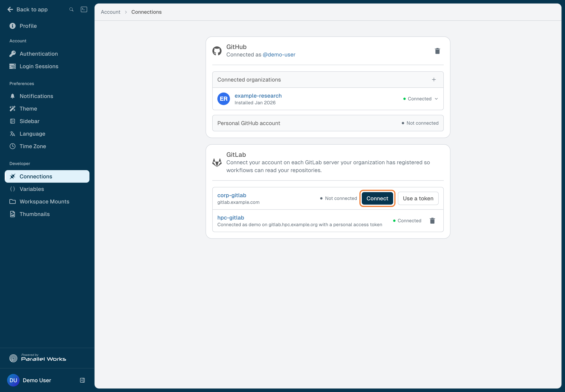Click the Connections breadcrumb label

coord(147,12)
